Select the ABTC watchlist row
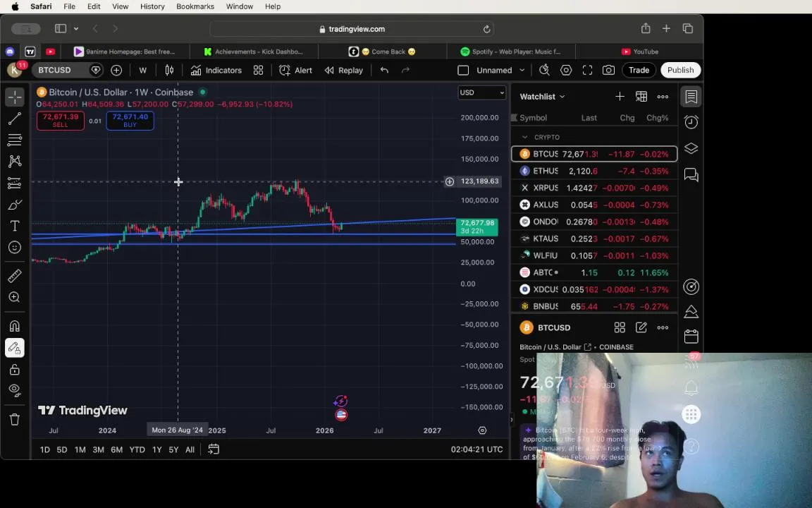Image resolution: width=812 pixels, height=508 pixels. (594, 272)
